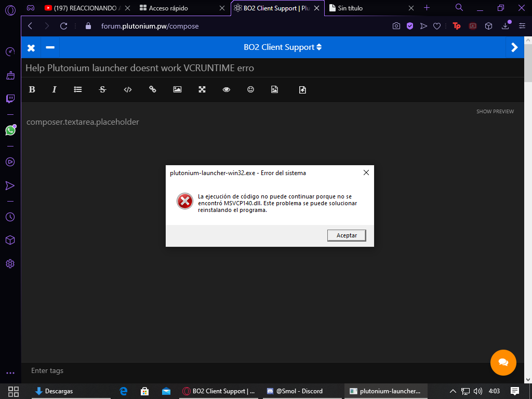Open the Tp extension icon
The width and height of the screenshot is (532, 399).
[x=457, y=26]
